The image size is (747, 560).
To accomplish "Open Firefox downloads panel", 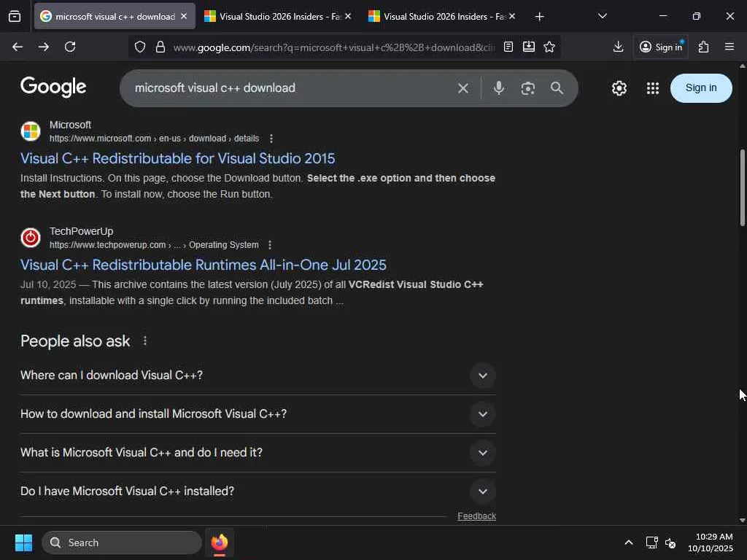I will (x=618, y=47).
